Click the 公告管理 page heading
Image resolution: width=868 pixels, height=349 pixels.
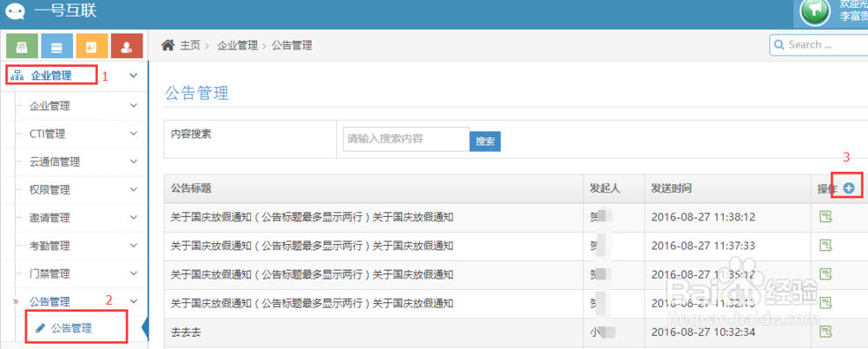[196, 93]
